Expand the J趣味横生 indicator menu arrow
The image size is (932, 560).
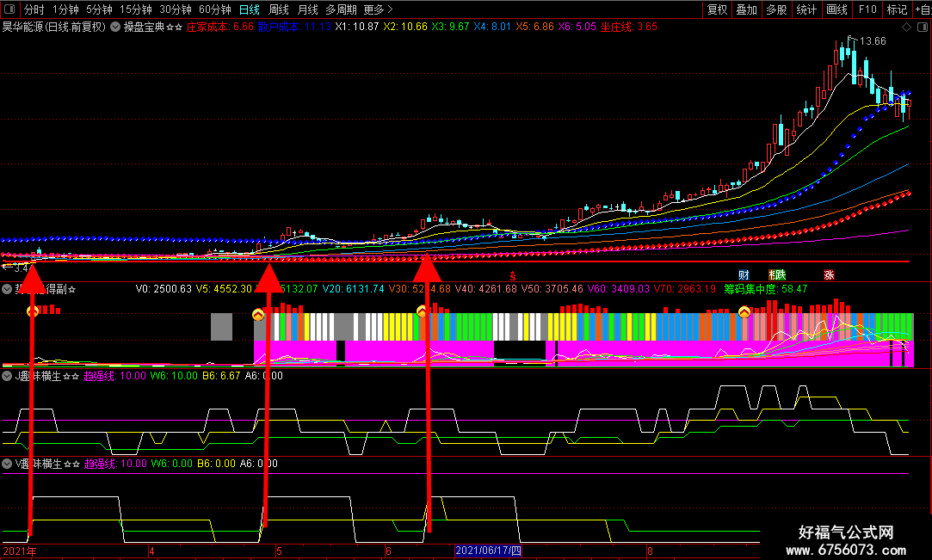7,376
